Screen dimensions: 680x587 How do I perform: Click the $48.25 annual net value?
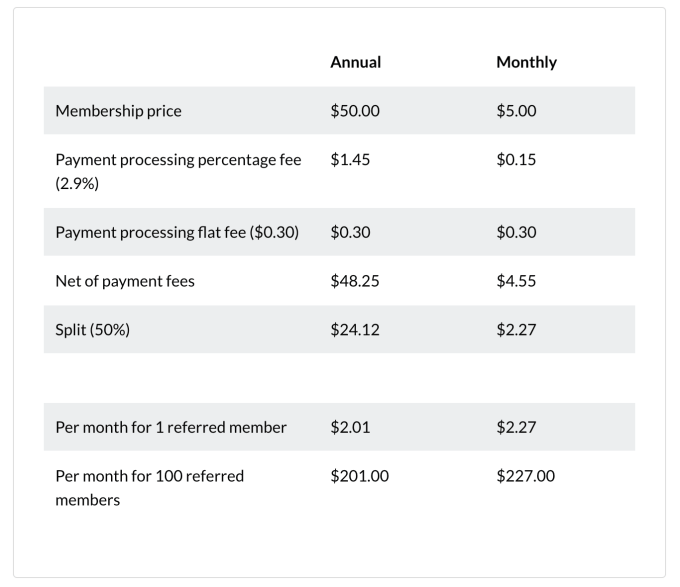[x=355, y=281]
